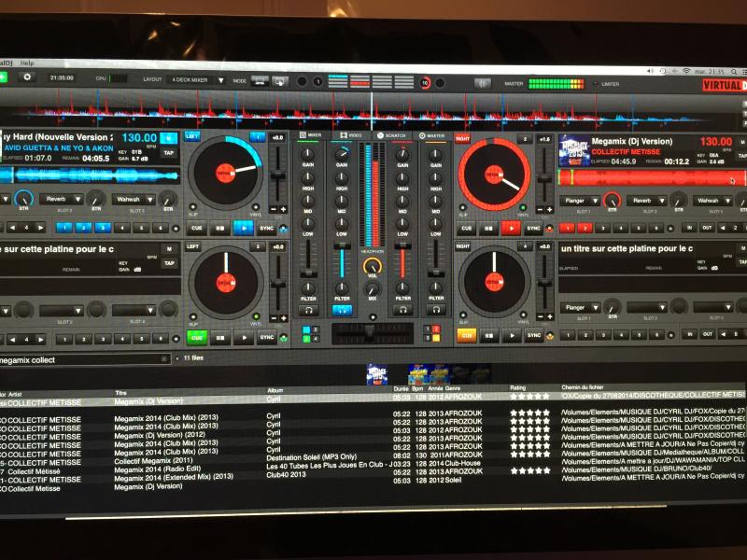This screenshot has height=560, width=747.
Task: Switch to the MIXER tab
Action: pyautogui.click(x=310, y=135)
